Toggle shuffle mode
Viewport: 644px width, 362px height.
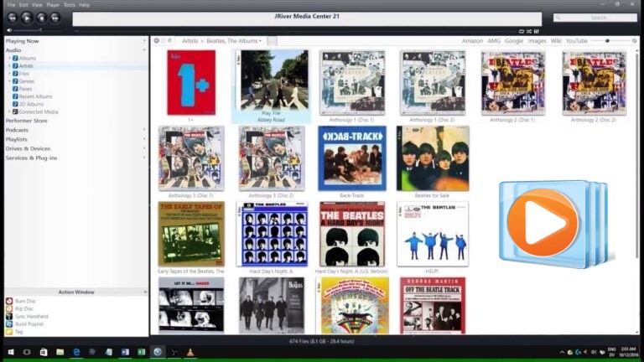(x=529, y=31)
